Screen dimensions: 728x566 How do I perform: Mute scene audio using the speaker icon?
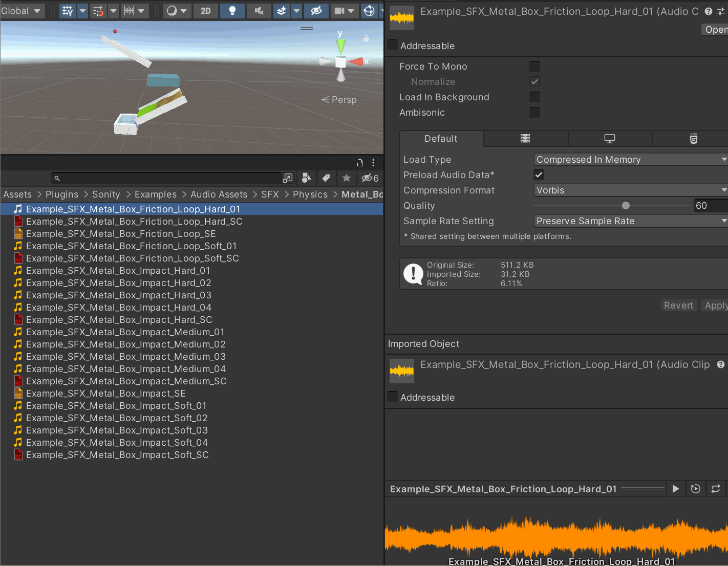pos(259,11)
